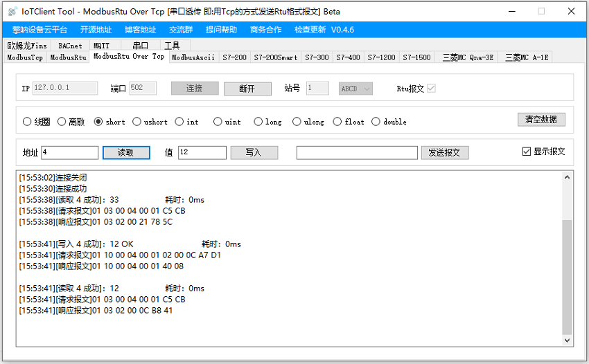Screen dimensions: 589x364
Task: Click the 清空数据 button
Action: 541,119
